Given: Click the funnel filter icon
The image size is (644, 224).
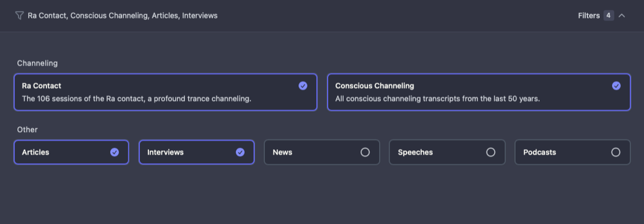Looking at the screenshot, I should [x=19, y=16].
